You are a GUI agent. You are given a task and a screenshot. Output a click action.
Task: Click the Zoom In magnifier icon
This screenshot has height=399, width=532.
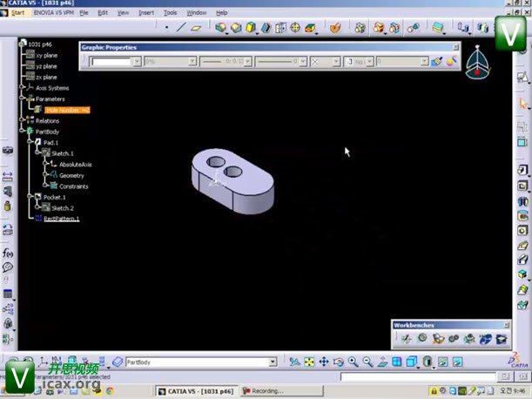pyautogui.click(x=354, y=362)
